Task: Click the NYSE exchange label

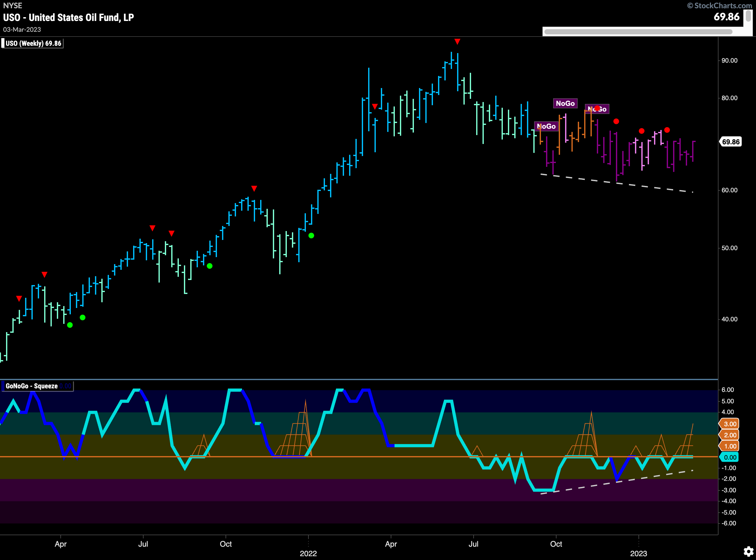Action: (x=12, y=5)
